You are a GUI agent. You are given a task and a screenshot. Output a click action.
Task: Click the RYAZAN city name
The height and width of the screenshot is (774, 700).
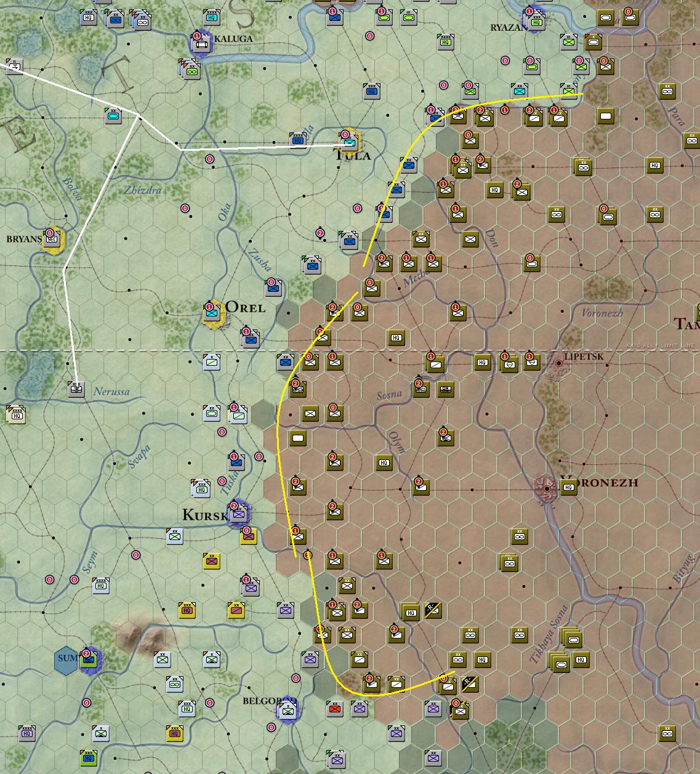pyautogui.click(x=509, y=27)
